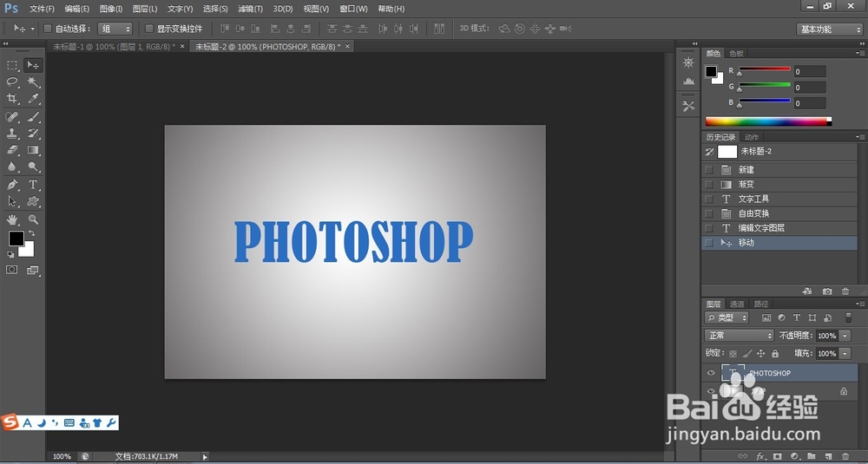The height and width of the screenshot is (464, 868).
Task: Set history brush source at 渐变 state
Action: 708,184
